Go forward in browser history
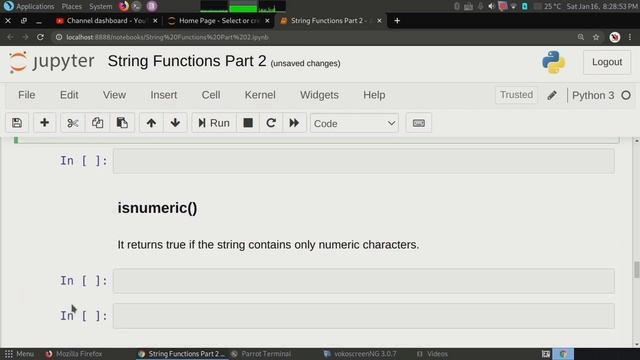 [x=25, y=37]
